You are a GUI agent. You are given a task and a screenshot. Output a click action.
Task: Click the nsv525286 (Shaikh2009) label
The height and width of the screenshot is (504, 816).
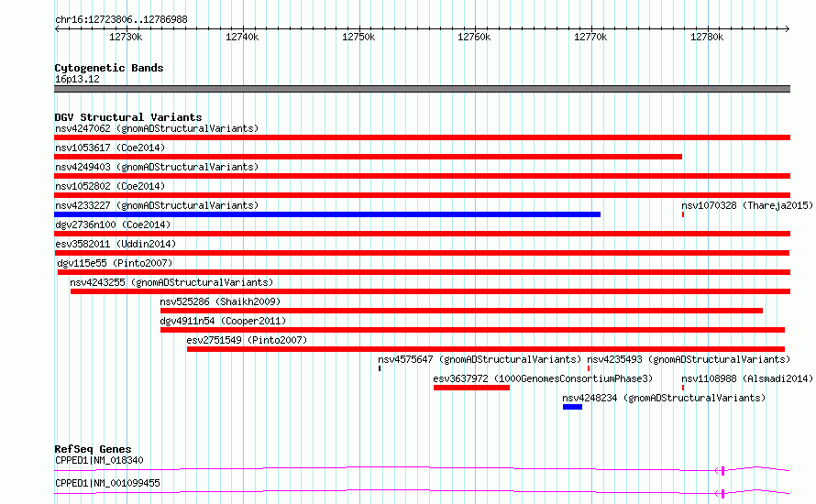pyautogui.click(x=220, y=301)
